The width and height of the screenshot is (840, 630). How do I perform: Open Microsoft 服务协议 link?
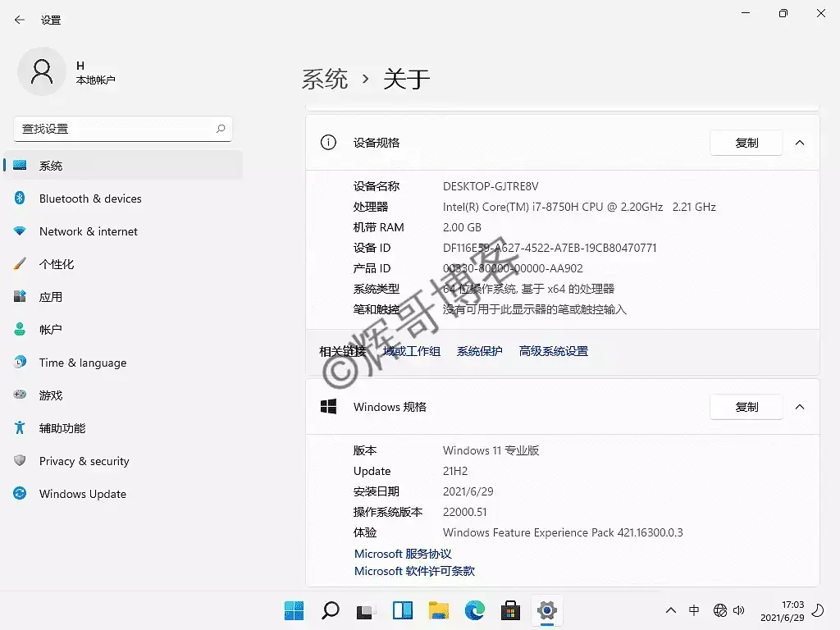pos(403,554)
